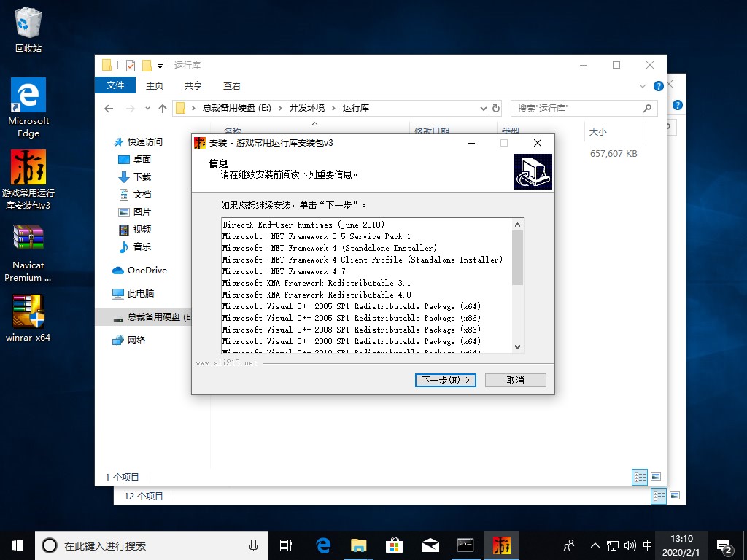Select 网络 in navigation pane

click(128, 340)
